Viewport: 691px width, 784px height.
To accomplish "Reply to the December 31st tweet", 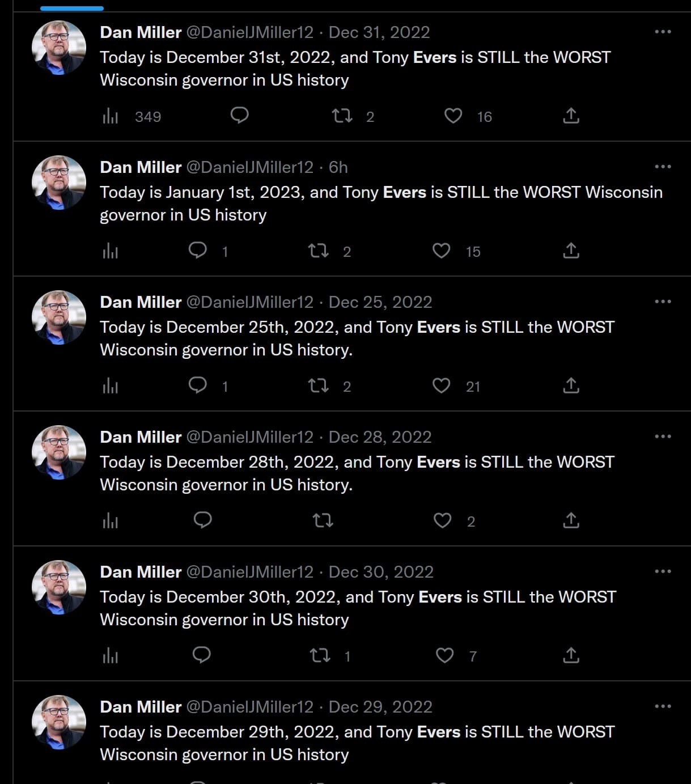I will coord(240,116).
